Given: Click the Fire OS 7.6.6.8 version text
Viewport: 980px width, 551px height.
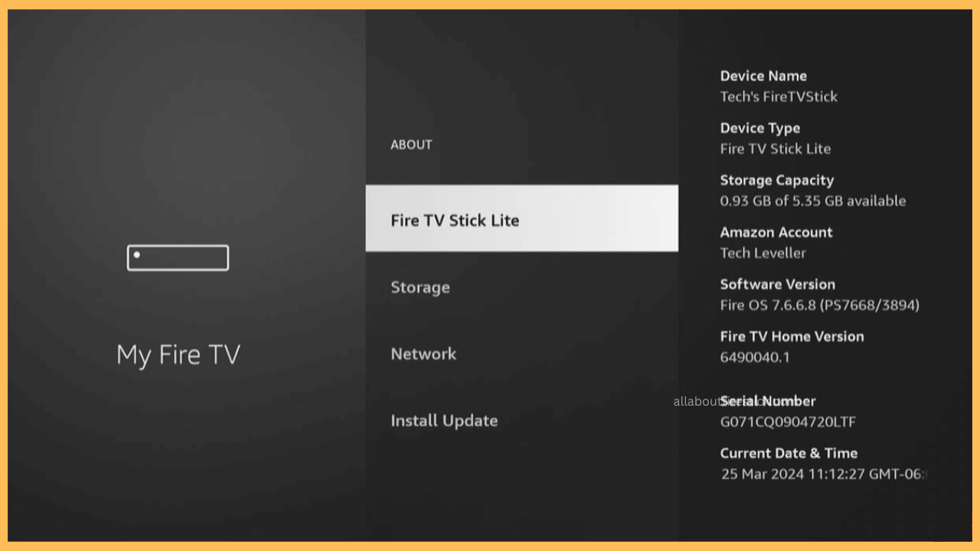Looking at the screenshot, I should pos(820,305).
